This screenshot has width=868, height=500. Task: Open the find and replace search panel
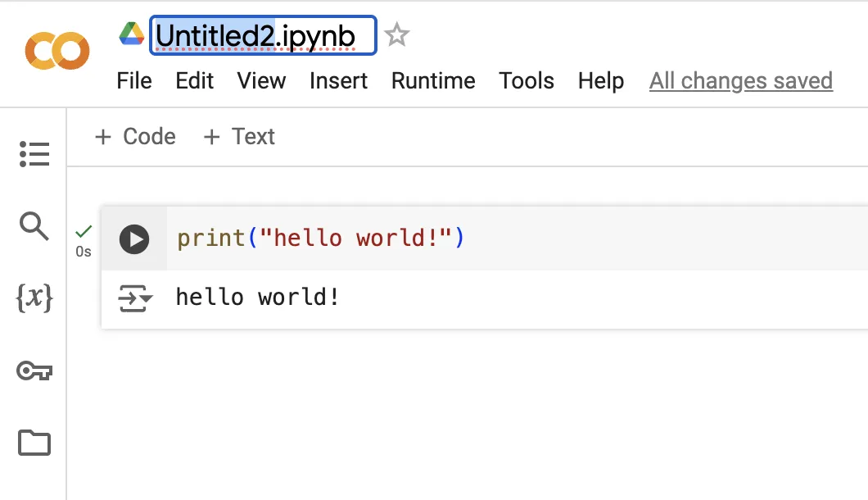pyautogui.click(x=34, y=225)
